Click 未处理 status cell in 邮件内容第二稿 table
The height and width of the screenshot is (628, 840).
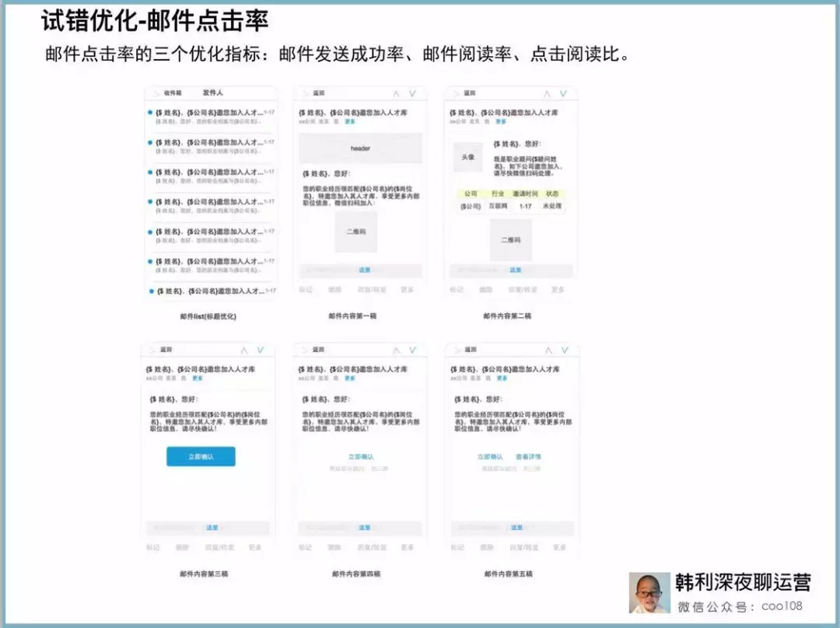click(x=551, y=206)
